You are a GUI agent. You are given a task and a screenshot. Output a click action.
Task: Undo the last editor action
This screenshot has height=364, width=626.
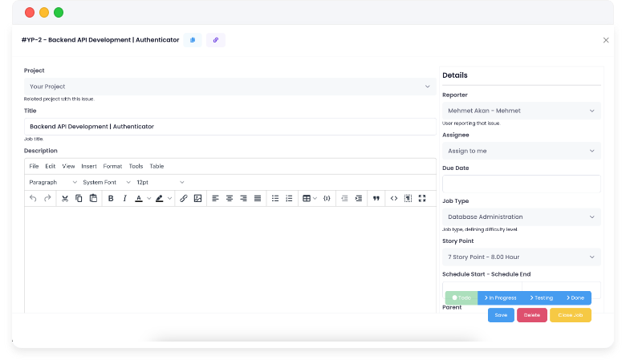33,198
